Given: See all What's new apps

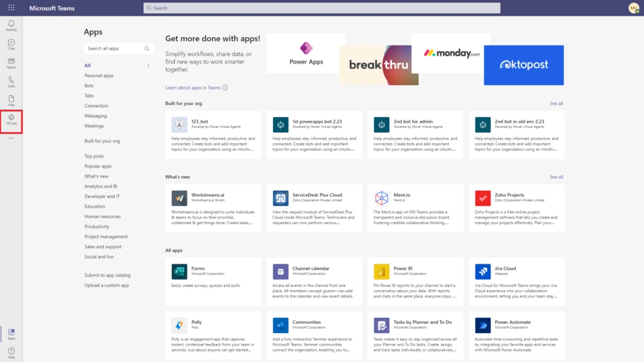Looking at the screenshot, I should point(556,177).
